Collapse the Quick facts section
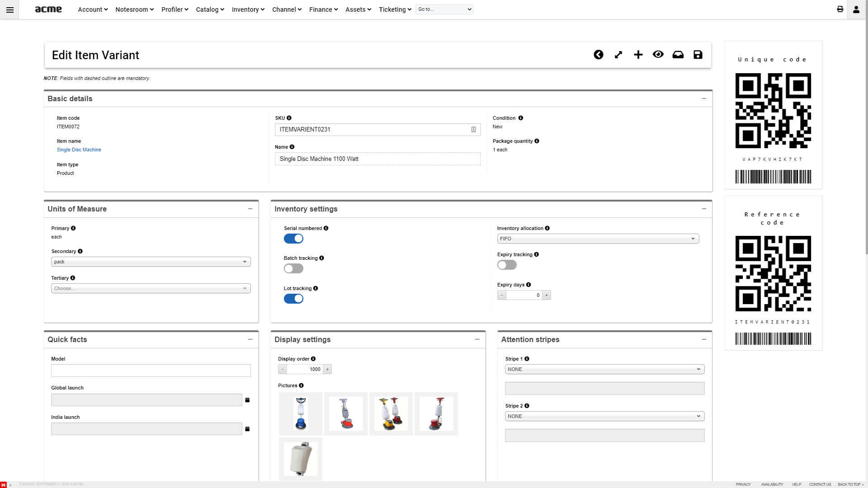This screenshot has height=488, width=868. point(250,339)
